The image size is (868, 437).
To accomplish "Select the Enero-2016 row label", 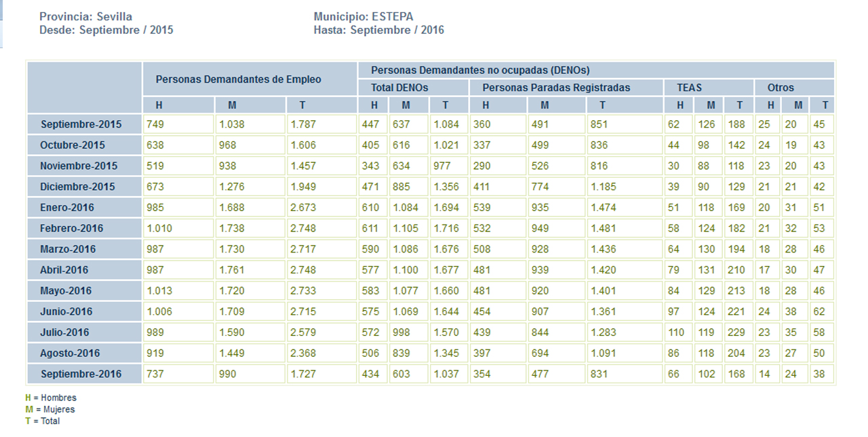I will [x=67, y=208].
